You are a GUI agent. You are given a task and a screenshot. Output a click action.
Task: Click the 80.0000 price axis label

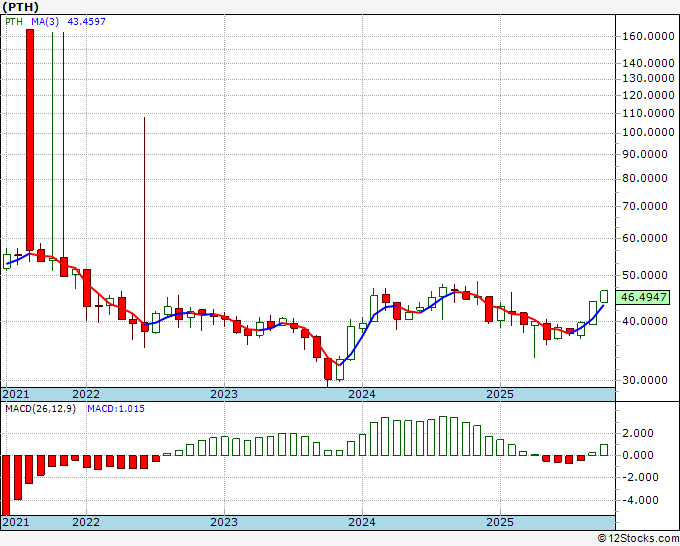click(645, 178)
